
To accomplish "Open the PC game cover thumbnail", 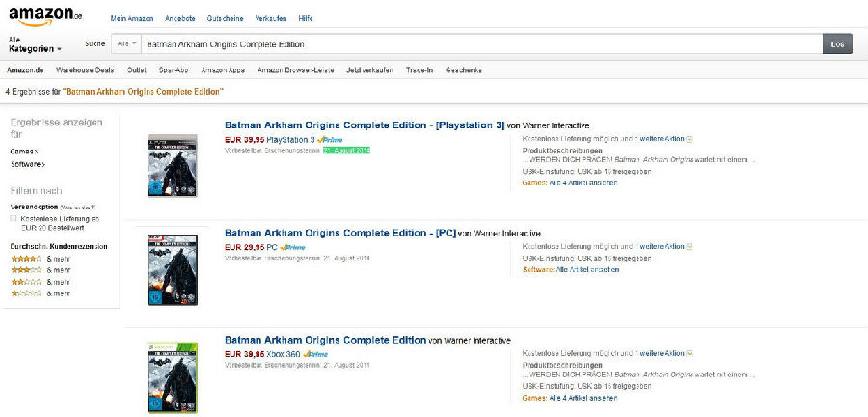I will 173,269.
